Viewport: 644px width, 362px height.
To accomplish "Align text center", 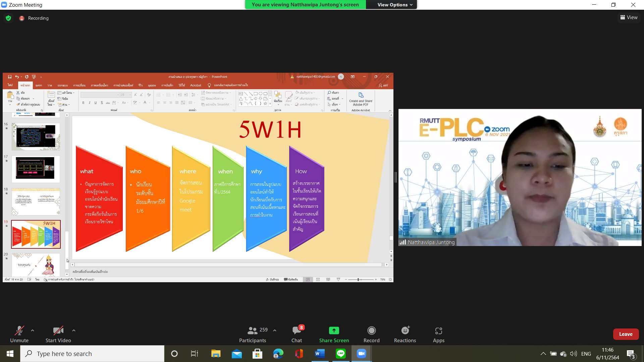I will [x=164, y=103].
